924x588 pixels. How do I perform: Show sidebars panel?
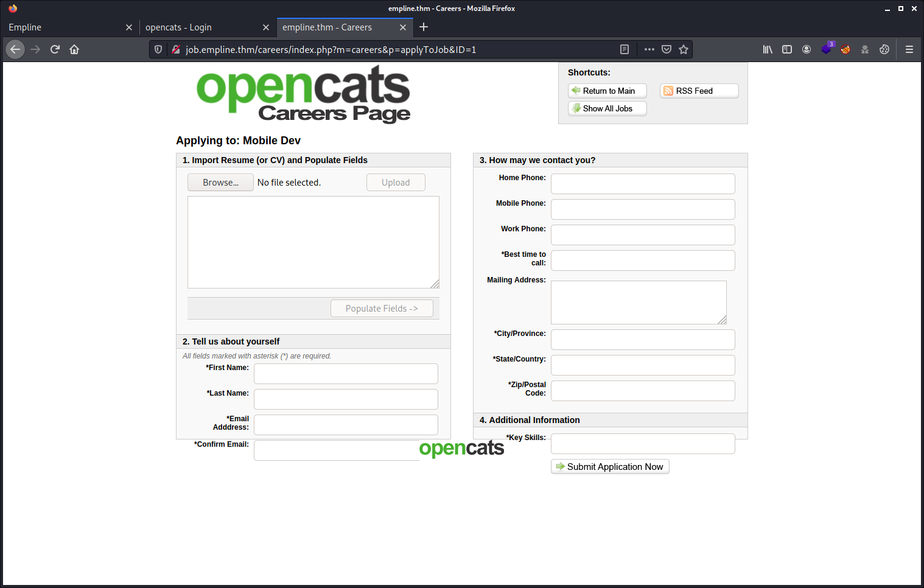click(x=787, y=49)
